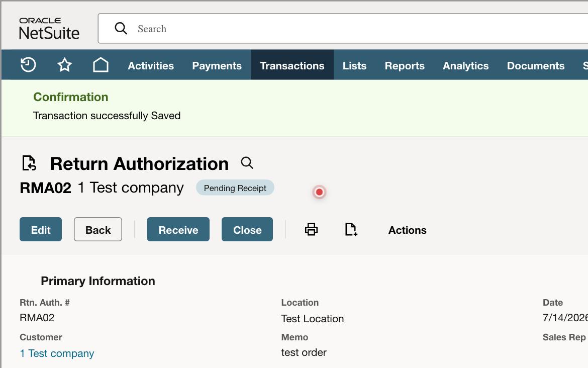Click the RMA02 value under Rtn. Auth. #

pos(37,318)
